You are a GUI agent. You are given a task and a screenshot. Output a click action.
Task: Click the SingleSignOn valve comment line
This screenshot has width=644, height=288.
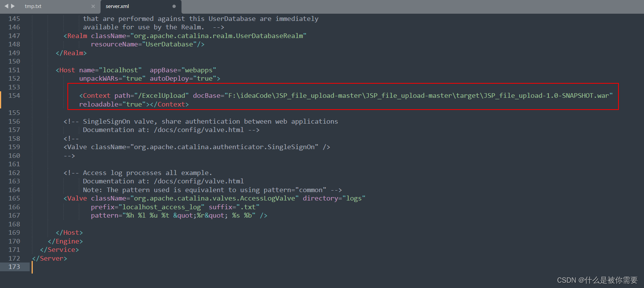point(201,121)
